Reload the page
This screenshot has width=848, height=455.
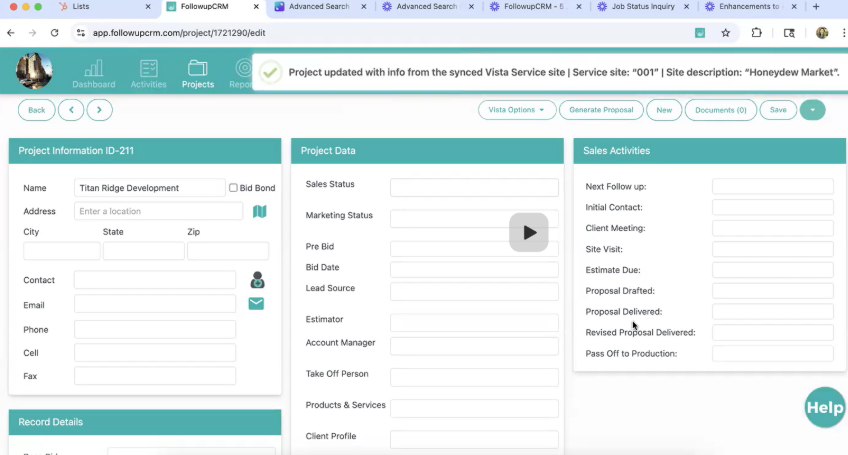click(x=55, y=33)
